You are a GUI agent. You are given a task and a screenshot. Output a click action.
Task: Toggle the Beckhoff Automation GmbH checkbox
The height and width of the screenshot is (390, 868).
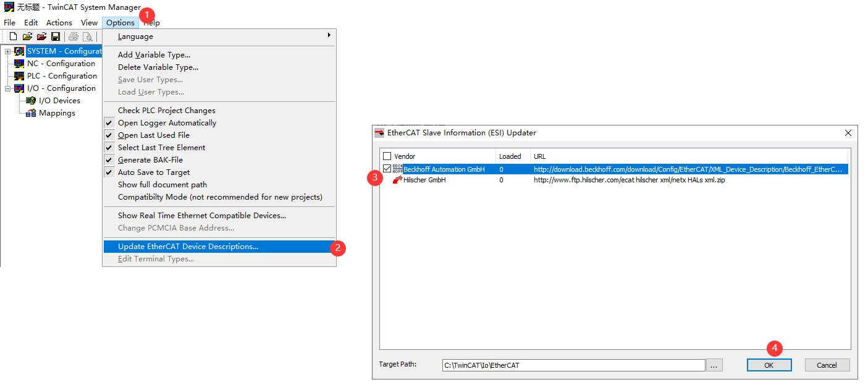coord(387,169)
